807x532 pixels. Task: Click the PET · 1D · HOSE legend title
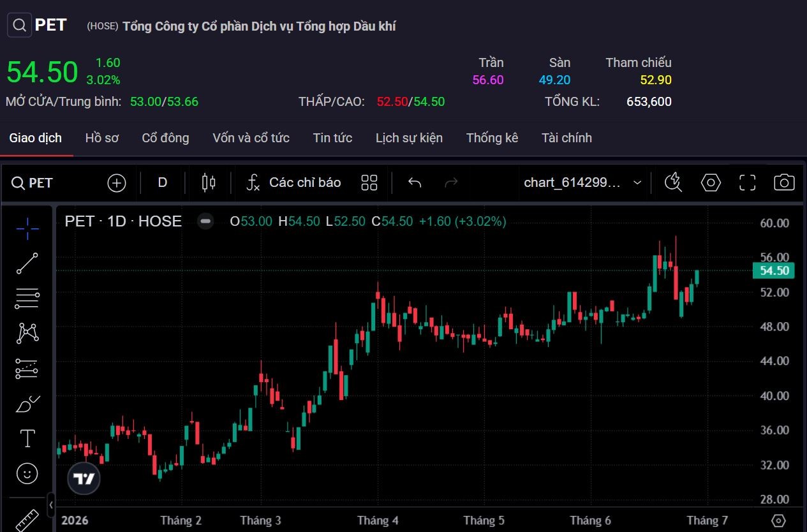click(x=123, y=221)
